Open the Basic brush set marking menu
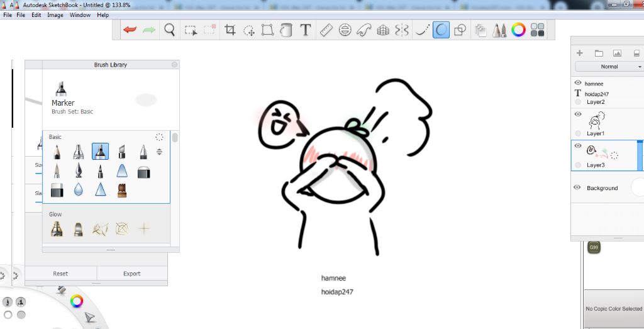This screenshot has height=329, width=644. (x=159, y=137)
